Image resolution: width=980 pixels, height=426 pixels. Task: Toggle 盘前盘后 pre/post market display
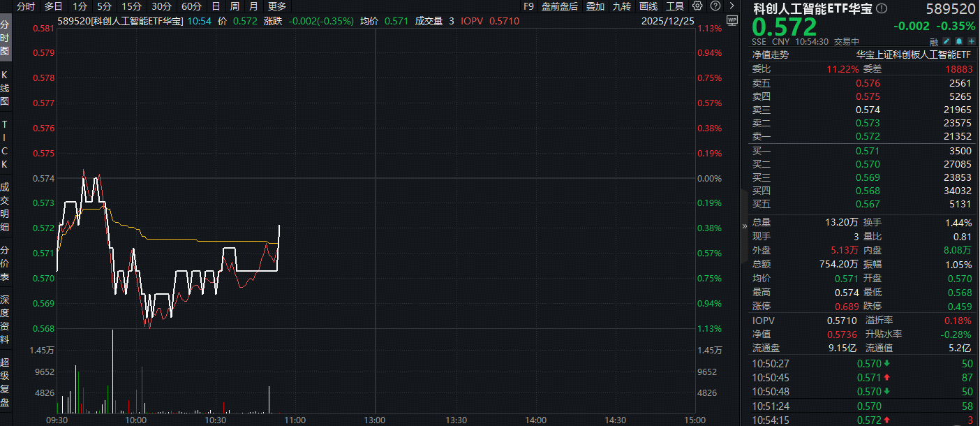tap(559, 6)
